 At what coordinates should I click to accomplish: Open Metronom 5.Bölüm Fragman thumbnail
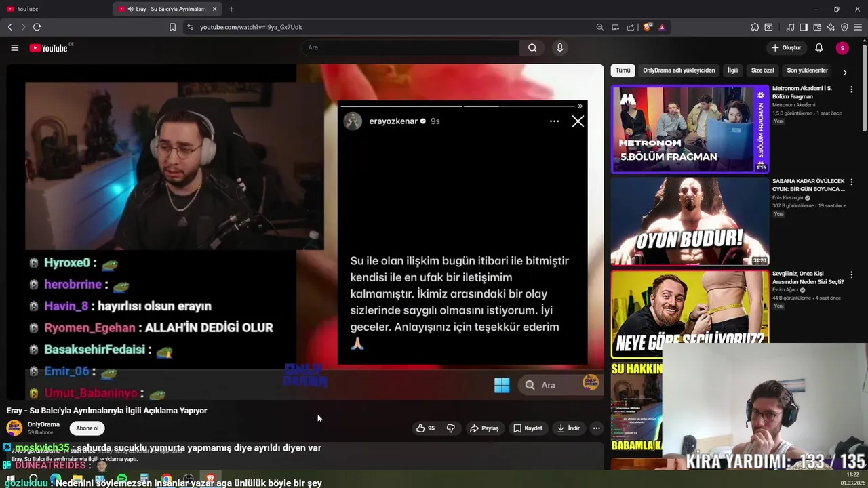[690, 129]
